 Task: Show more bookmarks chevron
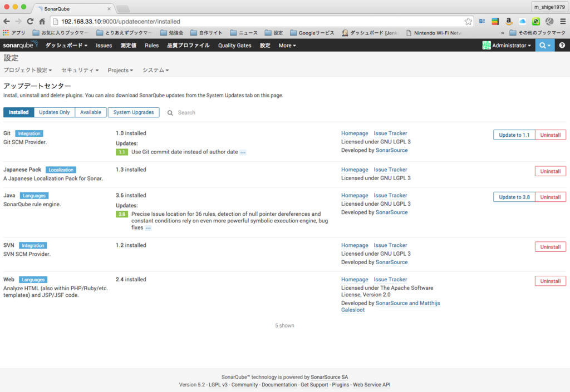pyautogui.click(x=503, y=33)
